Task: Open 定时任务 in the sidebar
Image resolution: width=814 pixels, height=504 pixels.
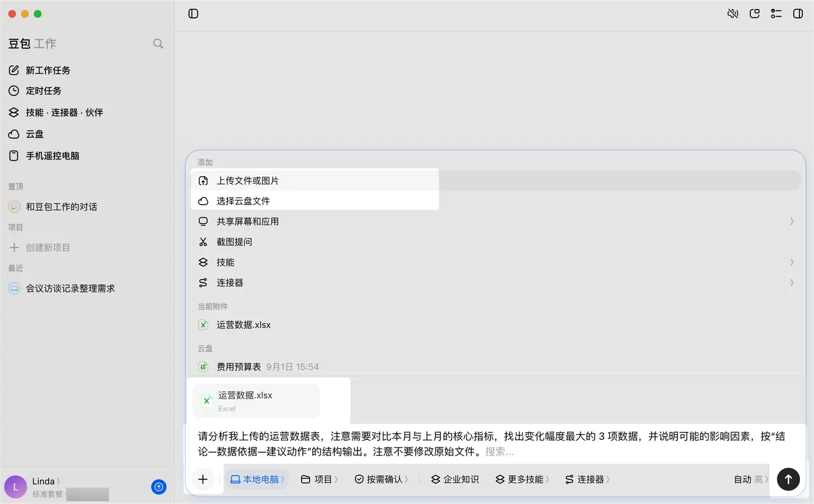Action: click(x=87, y=91)
